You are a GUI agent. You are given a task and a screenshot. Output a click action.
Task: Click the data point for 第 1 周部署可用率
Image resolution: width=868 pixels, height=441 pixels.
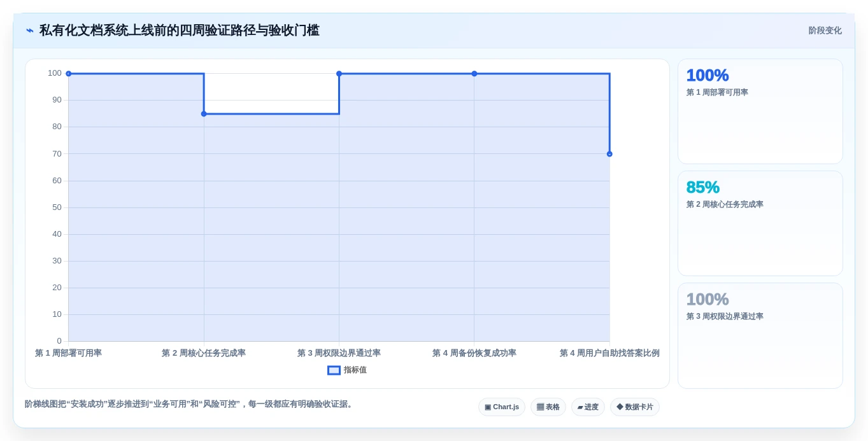tap(69, 74)
